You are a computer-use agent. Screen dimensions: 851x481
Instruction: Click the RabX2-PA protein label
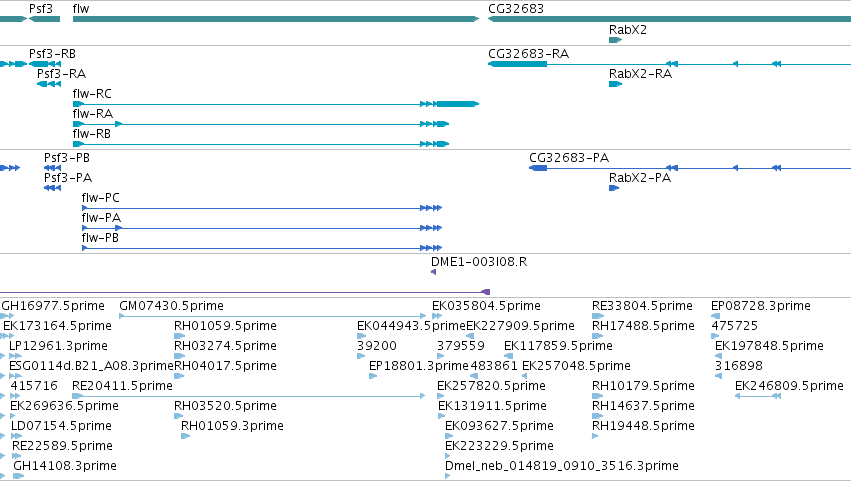pos(640,178)
